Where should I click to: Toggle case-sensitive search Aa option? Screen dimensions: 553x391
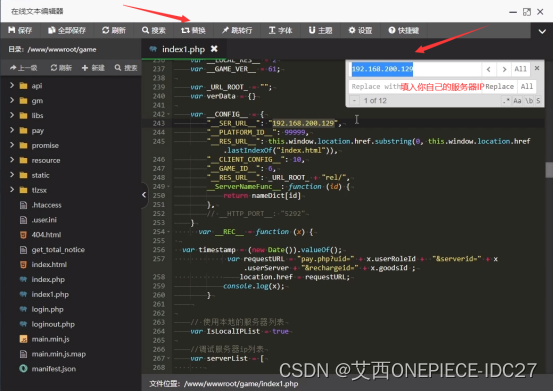[x=517, y=100]
